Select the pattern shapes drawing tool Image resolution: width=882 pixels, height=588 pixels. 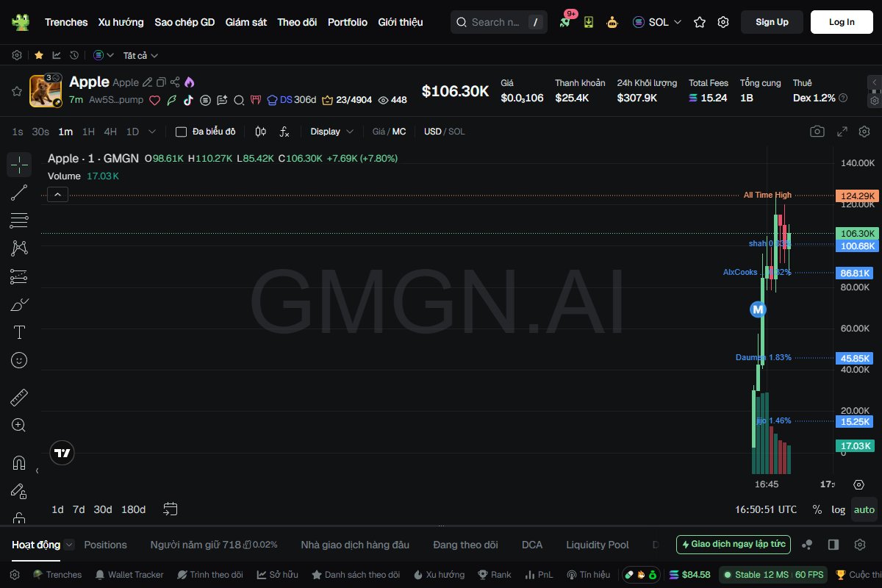click(19, 248)
